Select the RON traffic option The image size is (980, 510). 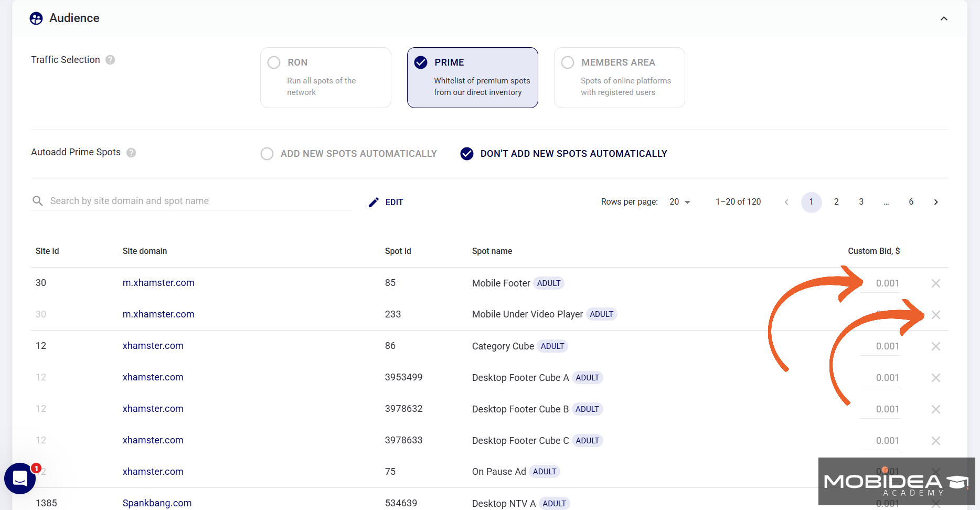273,62
